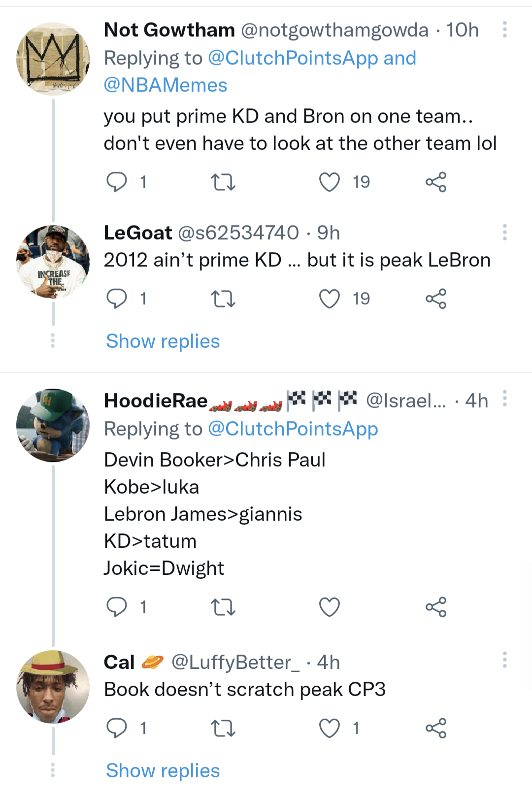Reply to Not Gowtham's tweet
The image size is (532, 796).
[x=118, y=182]
